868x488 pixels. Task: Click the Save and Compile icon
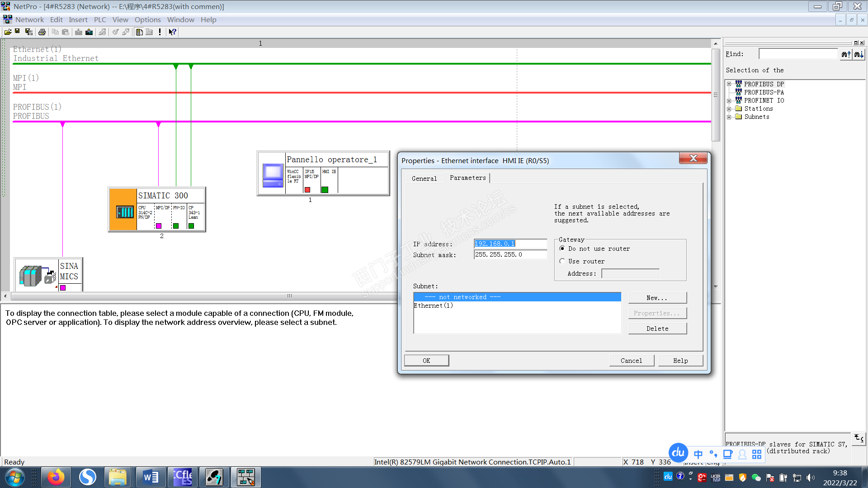click(x=28, y=32)
